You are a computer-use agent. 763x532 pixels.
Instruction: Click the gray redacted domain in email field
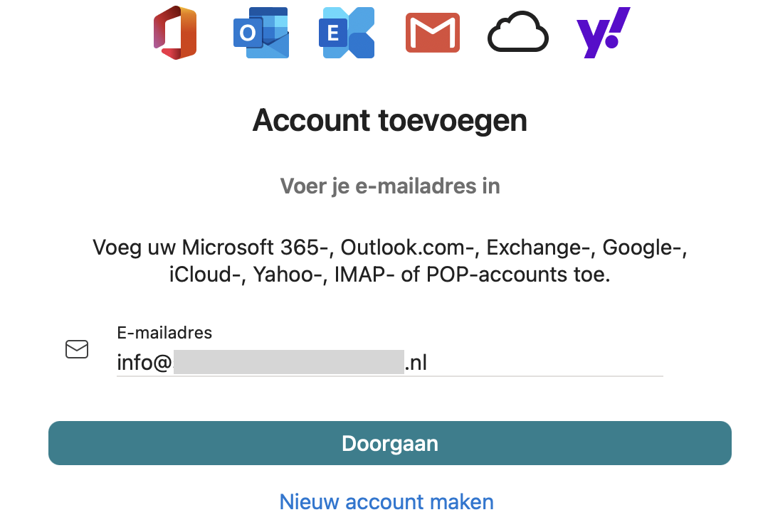tap(288, 362)
